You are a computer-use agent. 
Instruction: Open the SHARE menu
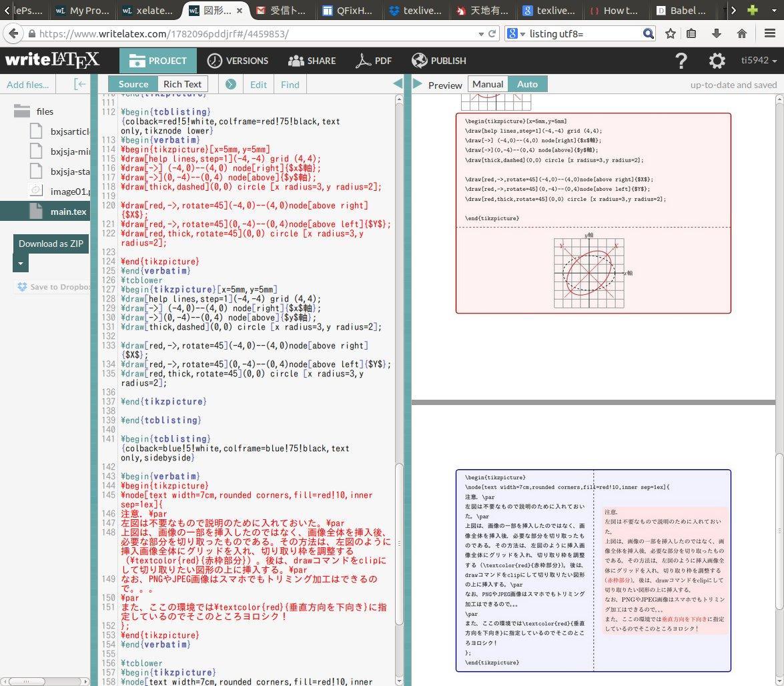pyautogui.click(x=312, y=61)
